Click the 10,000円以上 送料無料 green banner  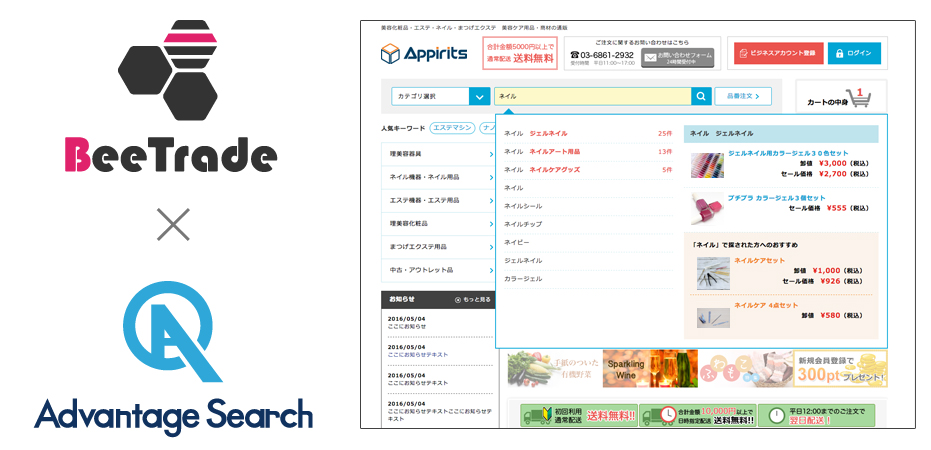[x=698, y=416]
